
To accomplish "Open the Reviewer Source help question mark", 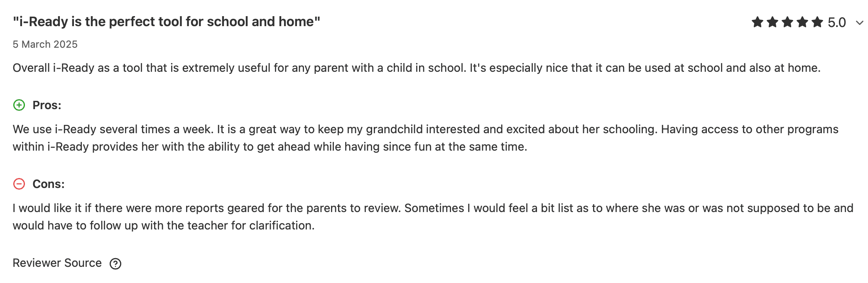I will pos(115,263).
